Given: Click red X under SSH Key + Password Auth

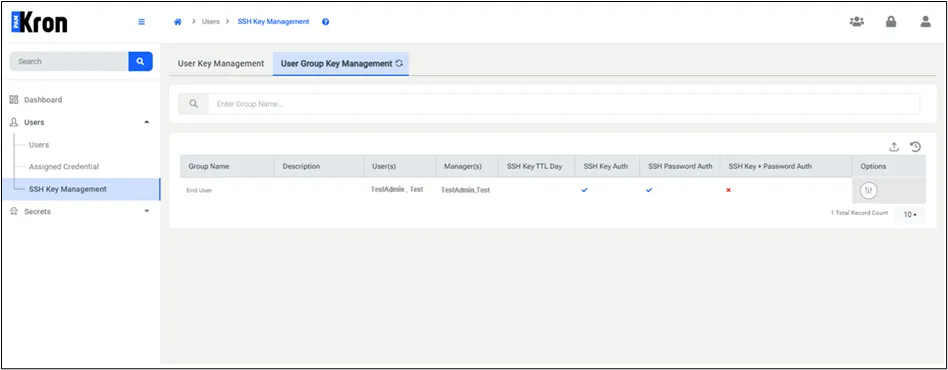Looking at the screenshot, I should [x=729, y=190].
